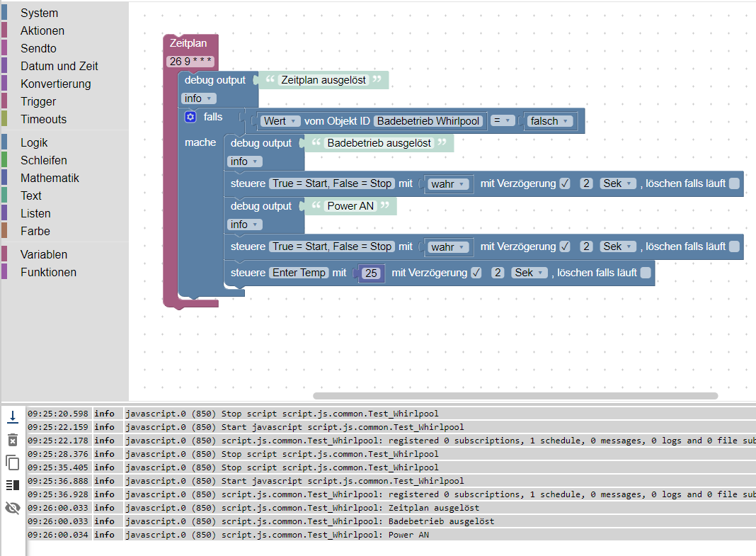
Task: Uncheck mit Verzögerung in row below Power AN
Action: point(565,247)
